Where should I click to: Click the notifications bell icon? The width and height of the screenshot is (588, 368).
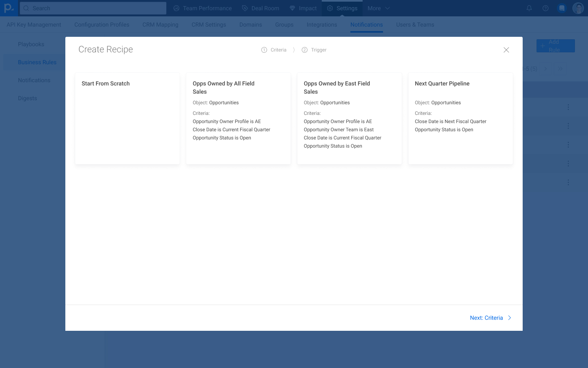tap(529, 8)
